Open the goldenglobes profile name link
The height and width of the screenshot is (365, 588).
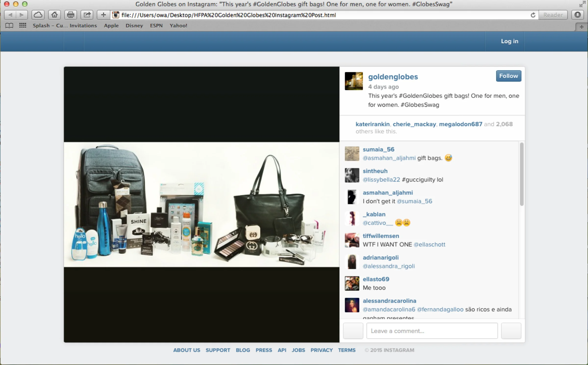[393, 77]
